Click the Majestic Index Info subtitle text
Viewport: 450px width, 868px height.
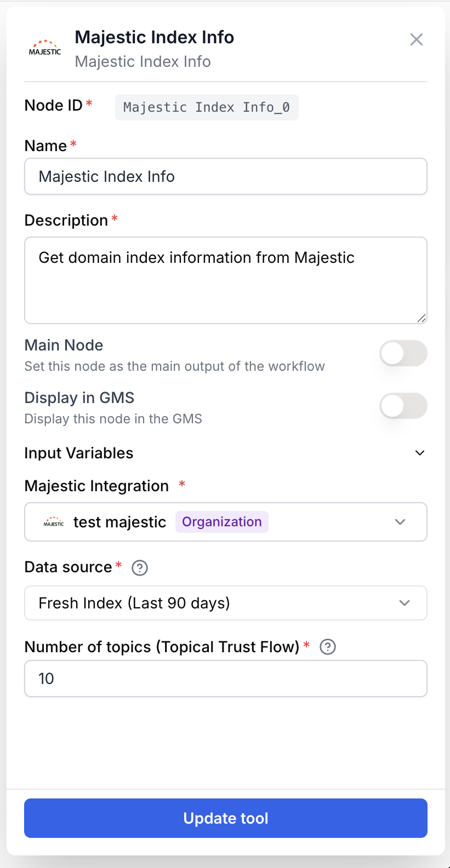tap(143, 61)
